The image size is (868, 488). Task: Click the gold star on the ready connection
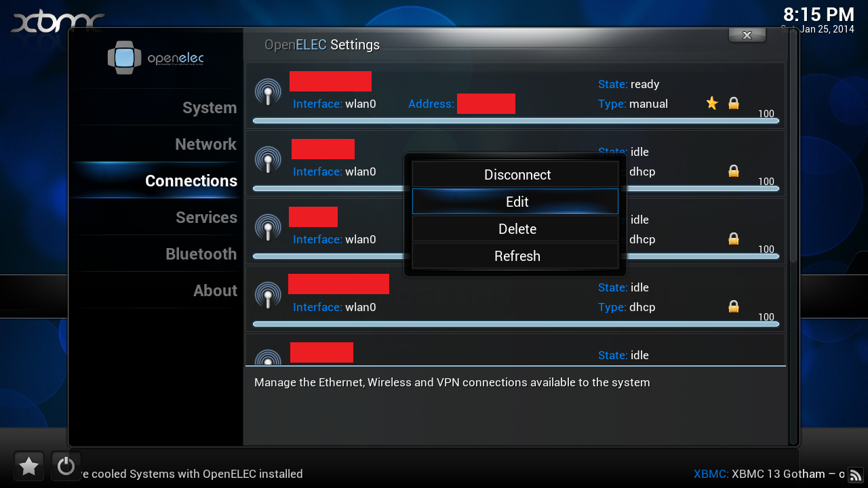(x=712, y=103)
